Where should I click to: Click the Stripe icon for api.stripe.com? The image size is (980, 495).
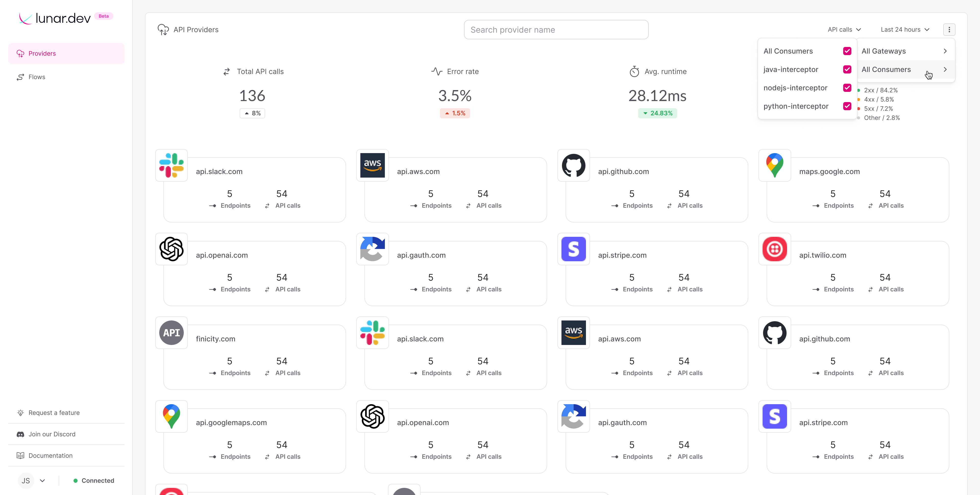pos(574,249)
